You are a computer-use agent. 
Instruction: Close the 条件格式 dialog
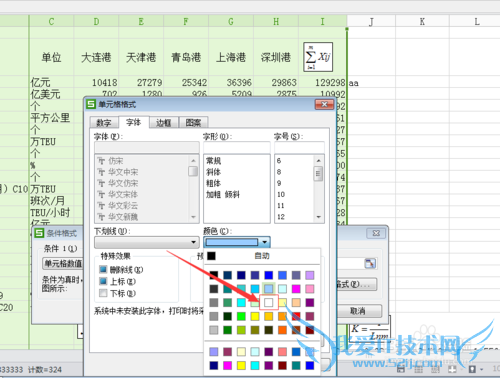tap(376, 233)
